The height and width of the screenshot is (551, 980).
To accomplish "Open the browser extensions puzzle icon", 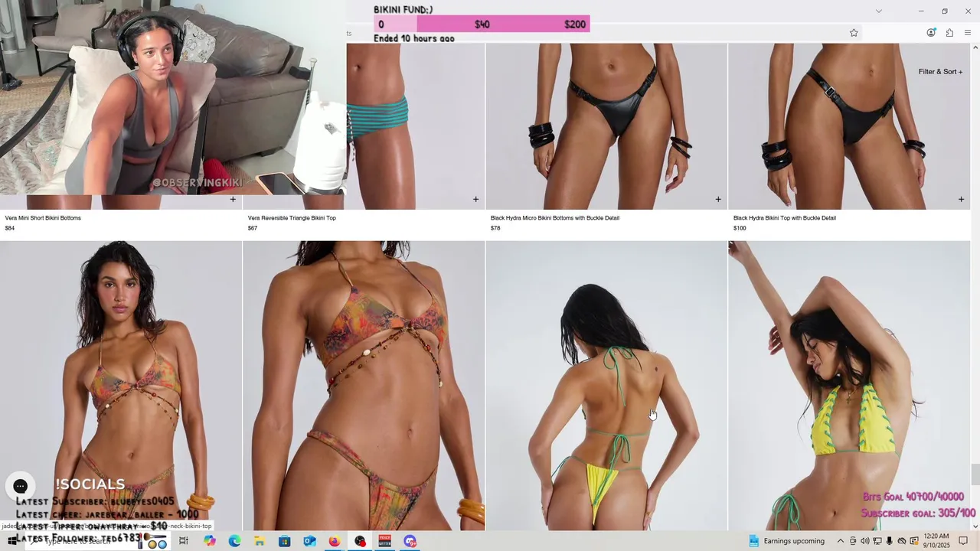I will pyautogui.click(x=949, y=33).
